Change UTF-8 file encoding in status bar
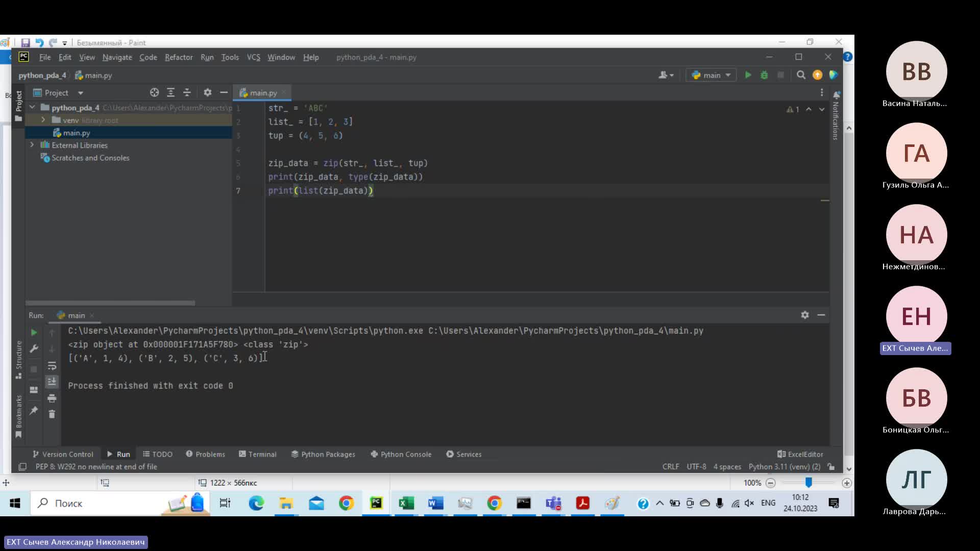This screenshot has height=551, width=980. coord(696,466)
